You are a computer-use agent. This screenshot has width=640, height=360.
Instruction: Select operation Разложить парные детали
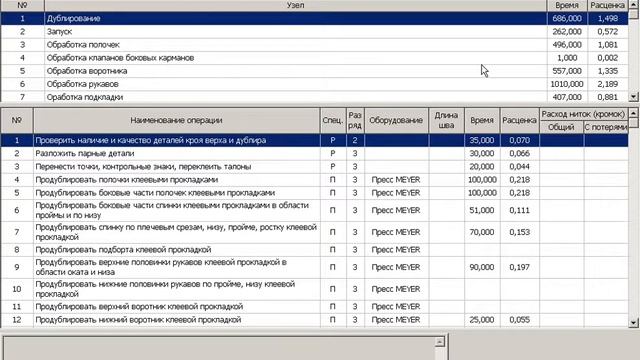(314, 153)
